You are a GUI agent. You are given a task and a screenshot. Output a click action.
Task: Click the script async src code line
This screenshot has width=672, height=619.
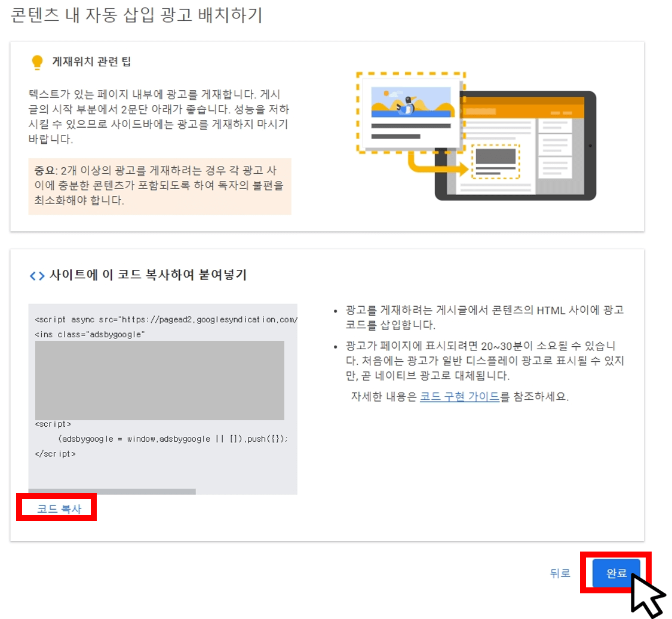[166, 319]
